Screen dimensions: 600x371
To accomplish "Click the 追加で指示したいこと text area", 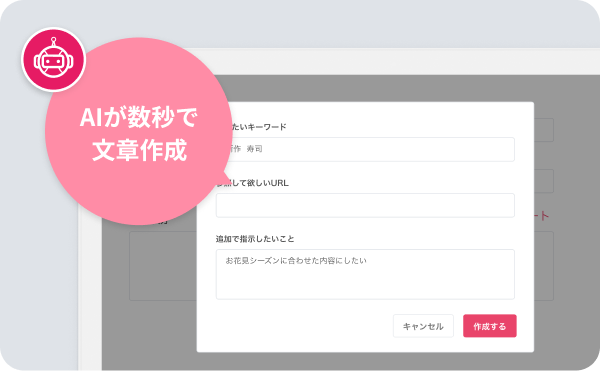I will pyautogui.click(x=365, y=274).
